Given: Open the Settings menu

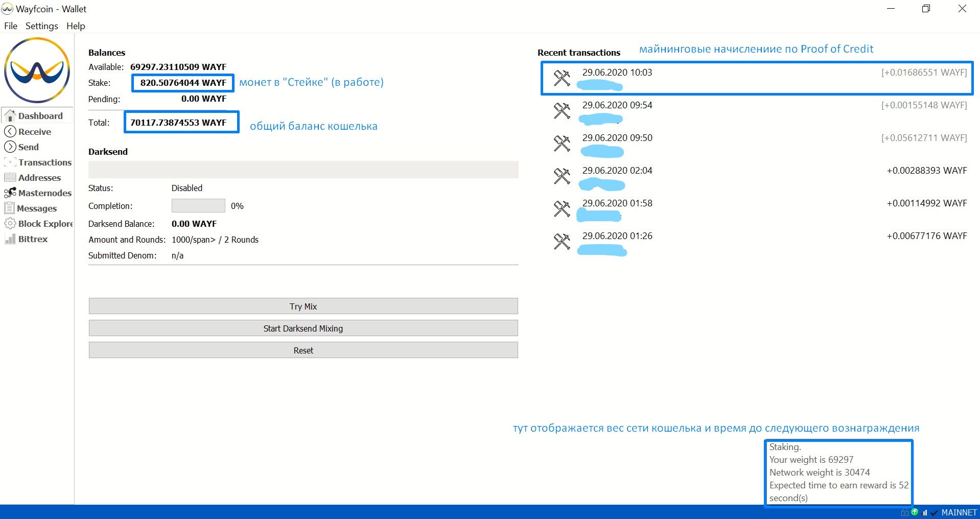Looking at the screenshot, I should point(42,26).
